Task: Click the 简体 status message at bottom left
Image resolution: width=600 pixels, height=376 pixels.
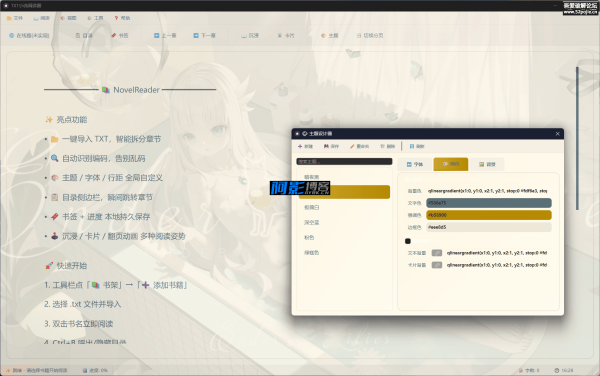Action: point(37,370)
